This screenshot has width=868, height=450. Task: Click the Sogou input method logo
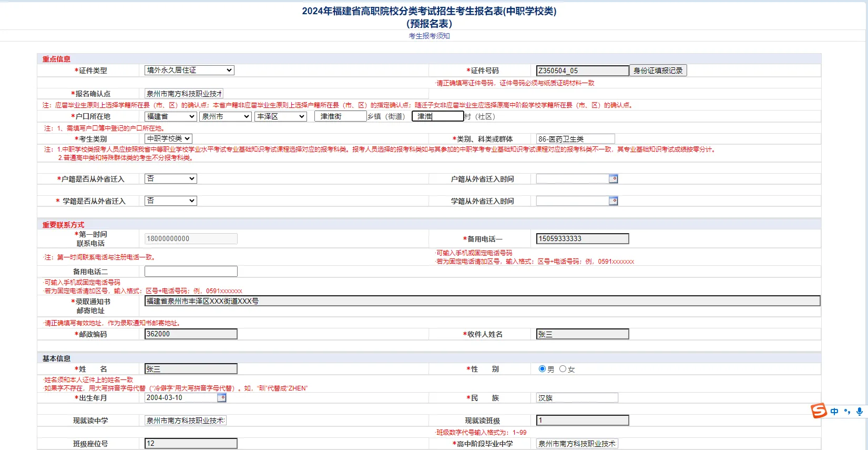[819, 411]
